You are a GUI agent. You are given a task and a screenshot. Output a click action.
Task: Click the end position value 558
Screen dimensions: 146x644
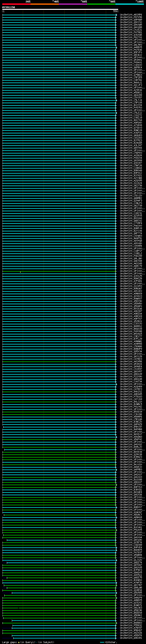[115, 11]
